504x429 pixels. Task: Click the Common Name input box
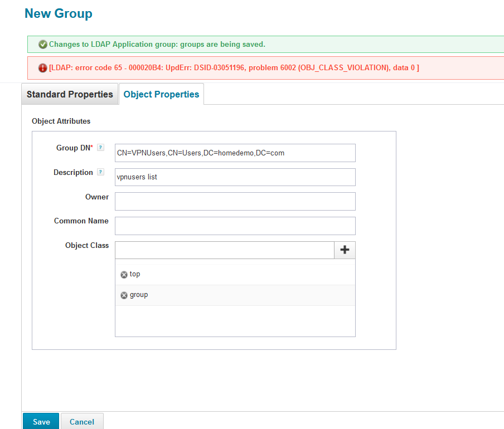click(x=235, y=226)
